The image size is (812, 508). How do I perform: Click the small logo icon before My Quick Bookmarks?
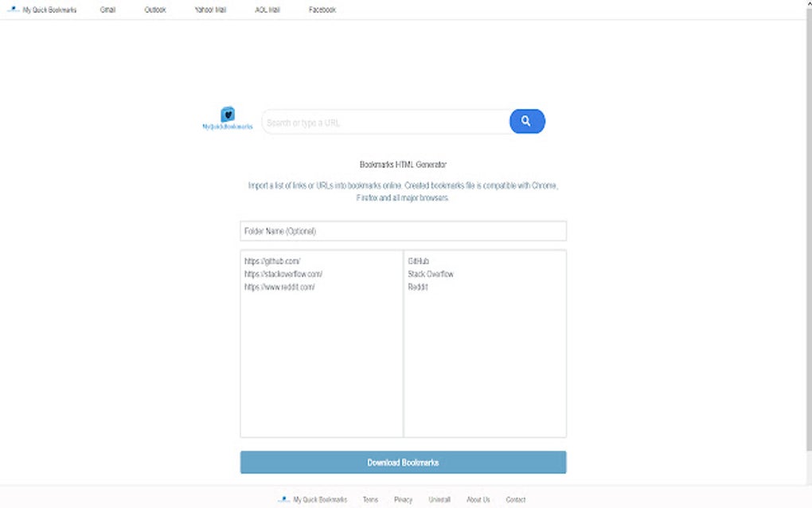(15, 10)
